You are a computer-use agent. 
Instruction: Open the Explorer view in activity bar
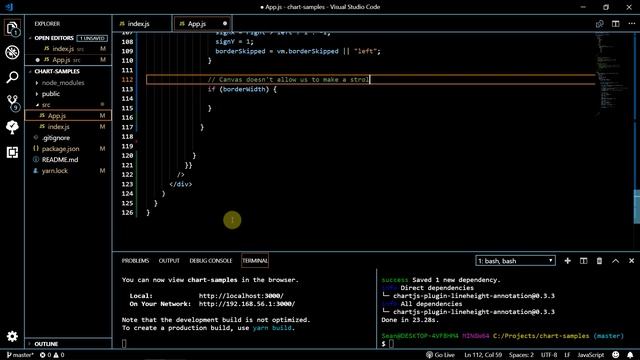(x=12, y=28)
